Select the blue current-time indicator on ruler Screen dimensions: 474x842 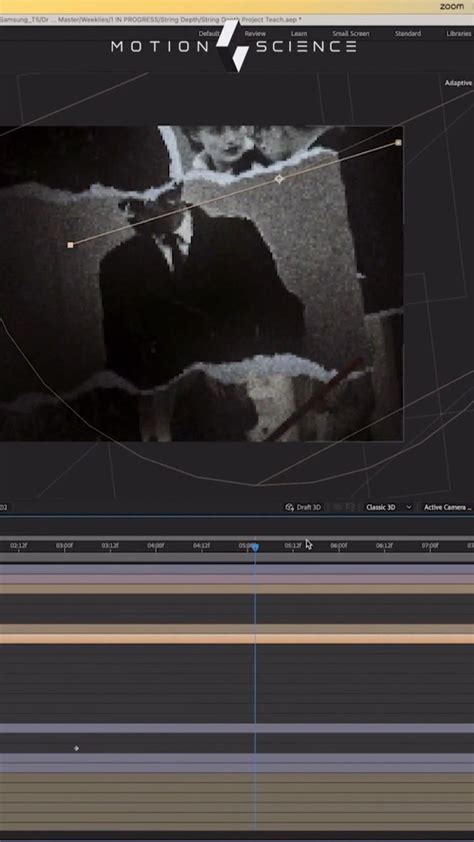pos(255,547)
